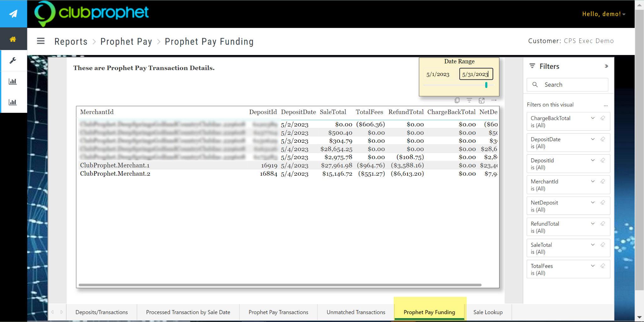Switch to Processed Transaction by Sale Date tab
This screenshot has height=322, width=644.
coord(188,312)
